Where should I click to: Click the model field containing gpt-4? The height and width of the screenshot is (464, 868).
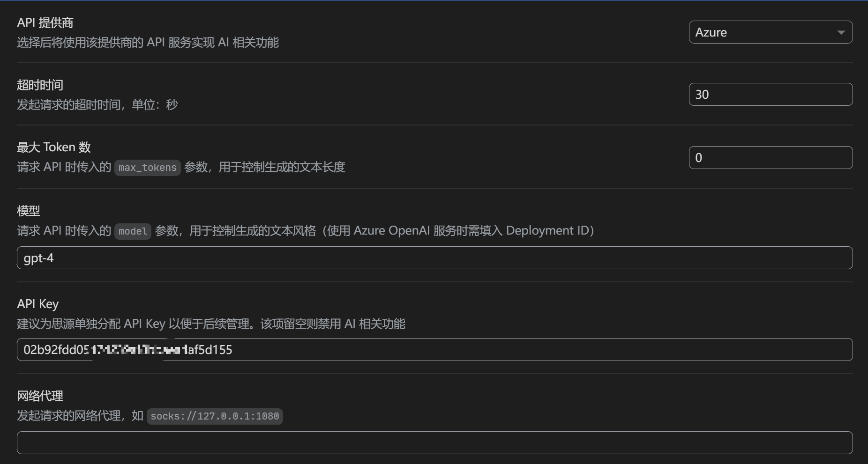434,258
